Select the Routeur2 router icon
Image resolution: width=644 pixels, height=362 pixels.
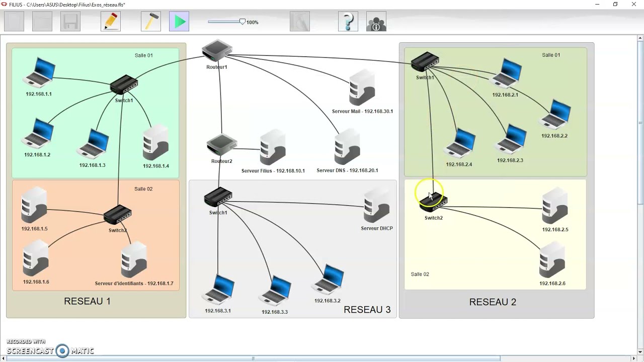[x=221, y=145]
